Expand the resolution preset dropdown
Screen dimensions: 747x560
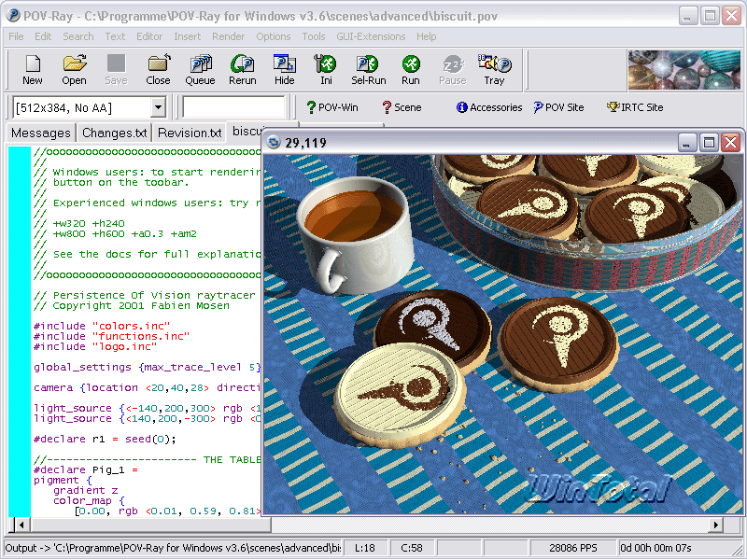click(x=158, y=108)
